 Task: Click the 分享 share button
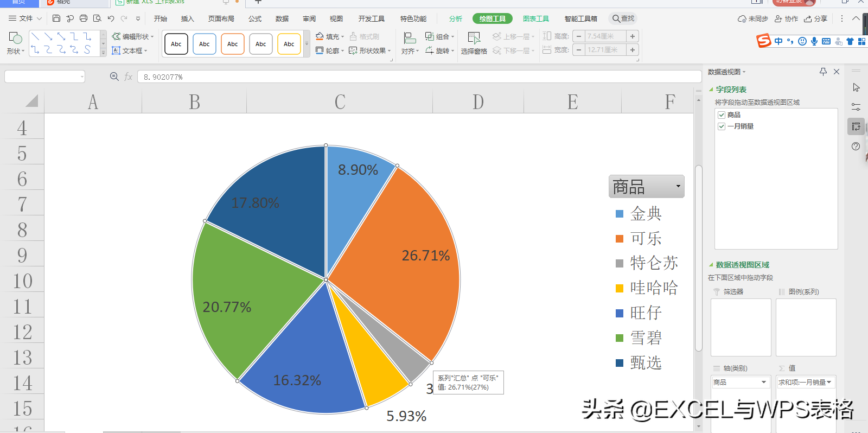coord(815,18)
